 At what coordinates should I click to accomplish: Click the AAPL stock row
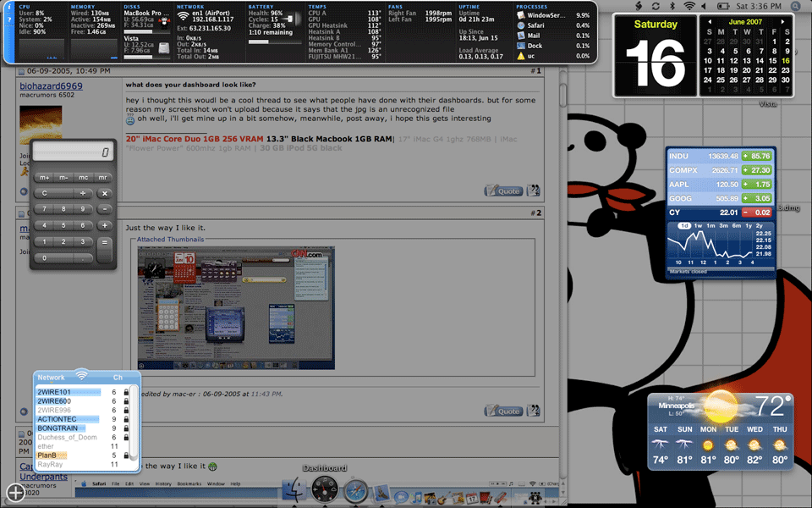pos(720,184)
